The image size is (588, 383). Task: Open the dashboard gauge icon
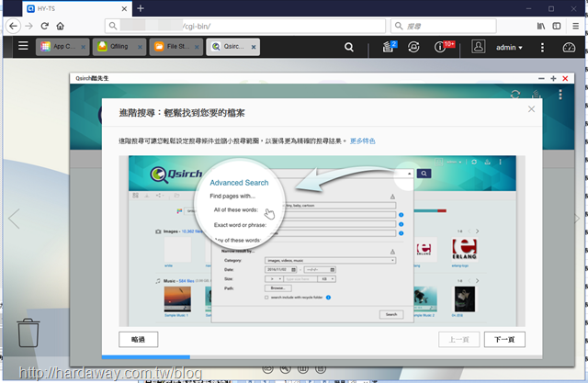pyautogui.click(x=569, y=47)
